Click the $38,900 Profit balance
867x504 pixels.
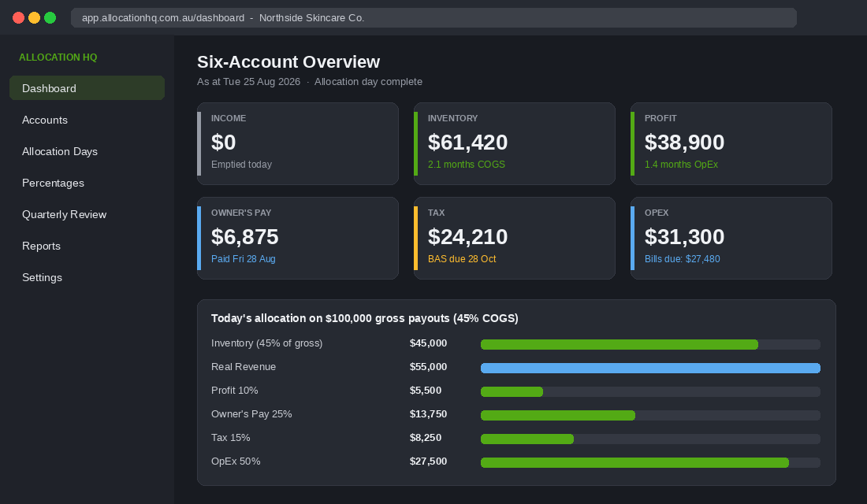tap(684, 143)
